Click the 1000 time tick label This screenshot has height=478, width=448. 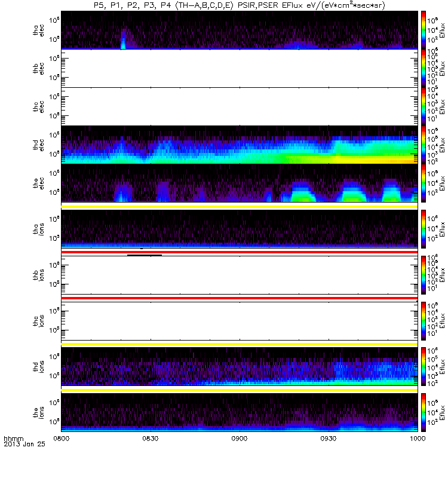pos(418,439)
